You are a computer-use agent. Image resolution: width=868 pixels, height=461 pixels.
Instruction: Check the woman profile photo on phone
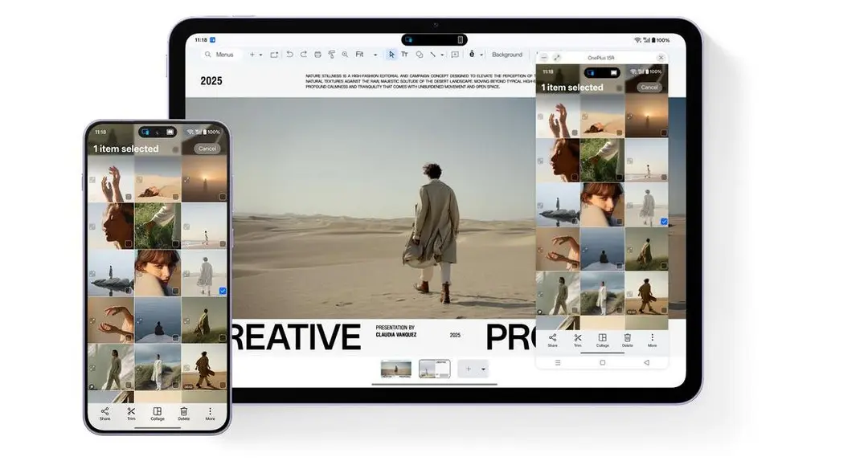pos(129,243)
